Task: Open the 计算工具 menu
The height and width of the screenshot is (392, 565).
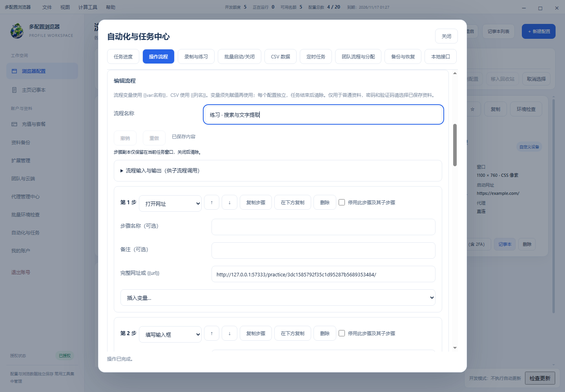Action: tap(88, 7)
